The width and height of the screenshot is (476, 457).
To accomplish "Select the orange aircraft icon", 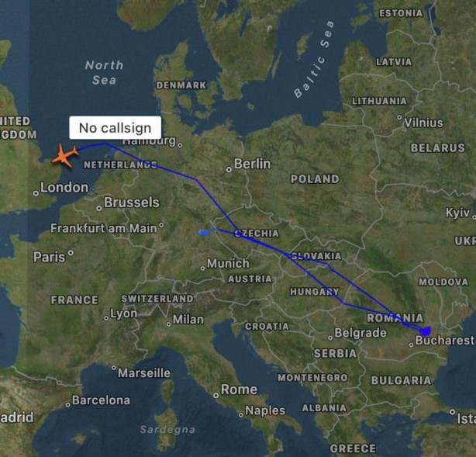I will click(66, 155).
